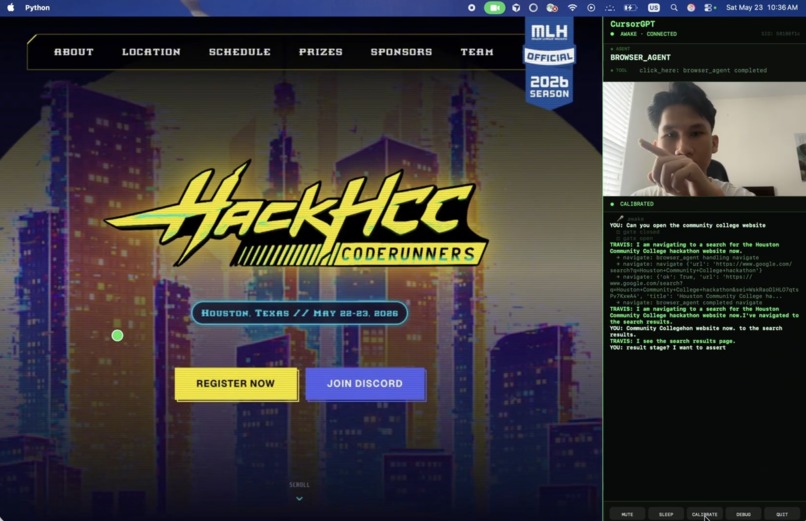Click the Register Now button

click(x=236, y=384)
